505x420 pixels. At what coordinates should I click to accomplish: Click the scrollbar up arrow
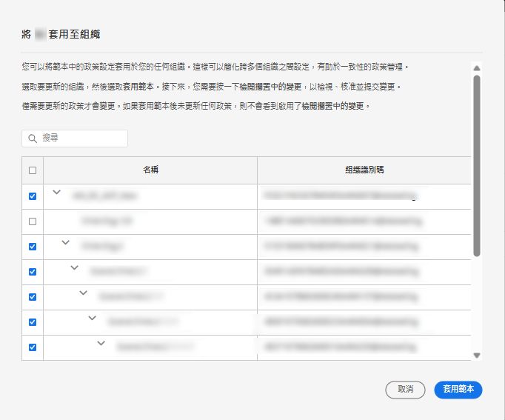coord(477,68)
